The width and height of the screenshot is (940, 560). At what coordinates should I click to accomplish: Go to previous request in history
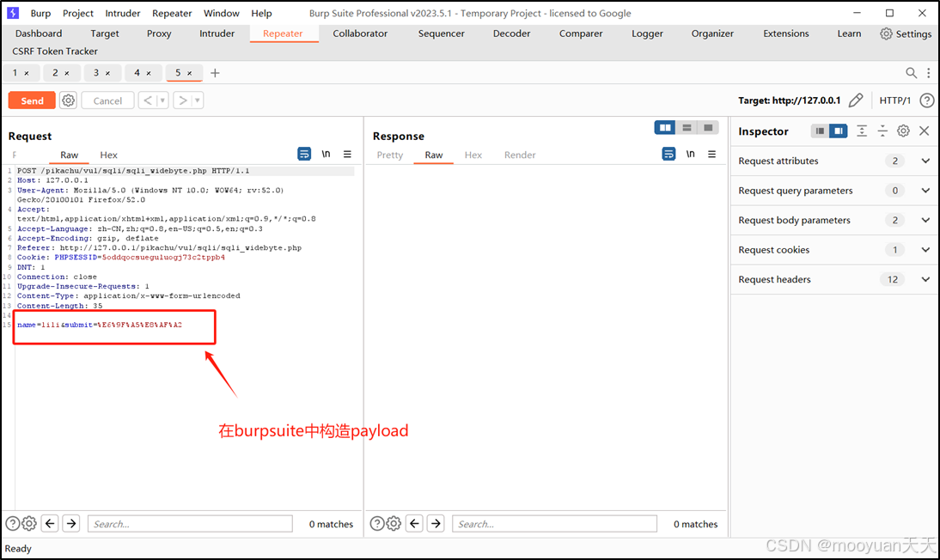click(x=148, y=100)
